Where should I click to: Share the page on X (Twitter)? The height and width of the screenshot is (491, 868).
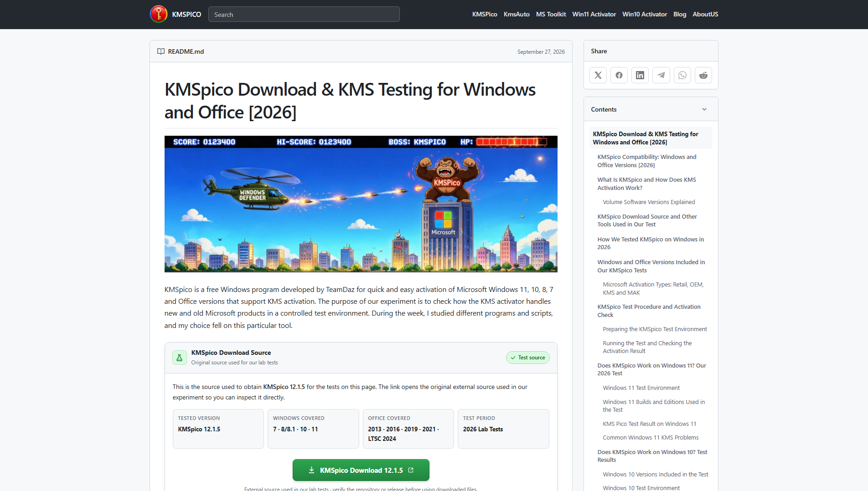(598, 75)
